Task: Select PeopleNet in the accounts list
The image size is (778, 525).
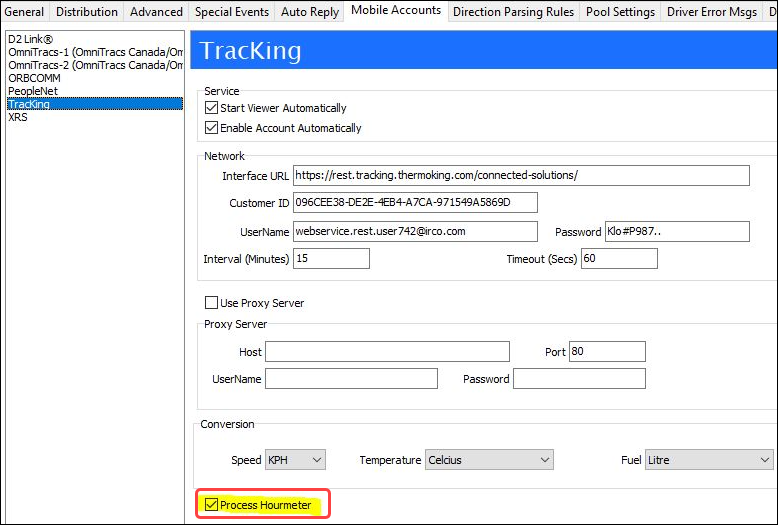Action: point(32,90)
